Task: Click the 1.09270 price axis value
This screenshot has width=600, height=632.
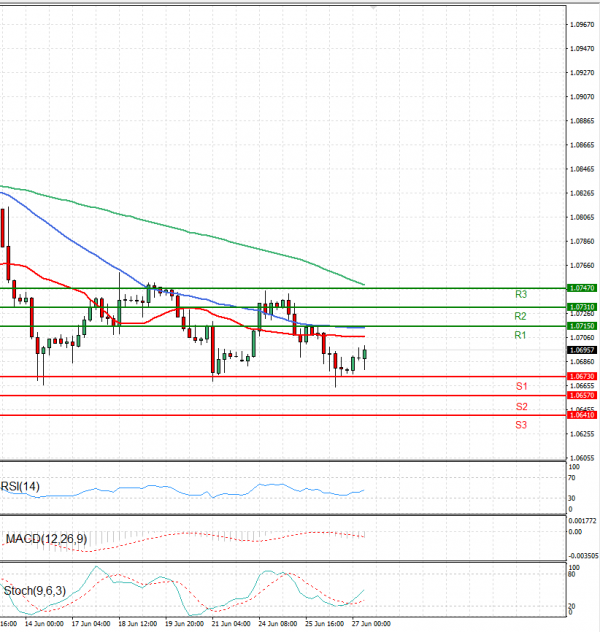Action: click(582, 73)
